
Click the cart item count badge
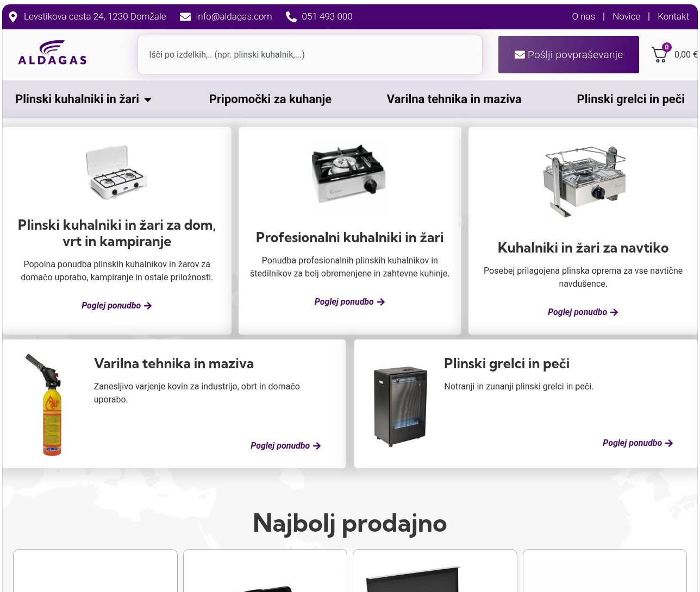(667, 47)
